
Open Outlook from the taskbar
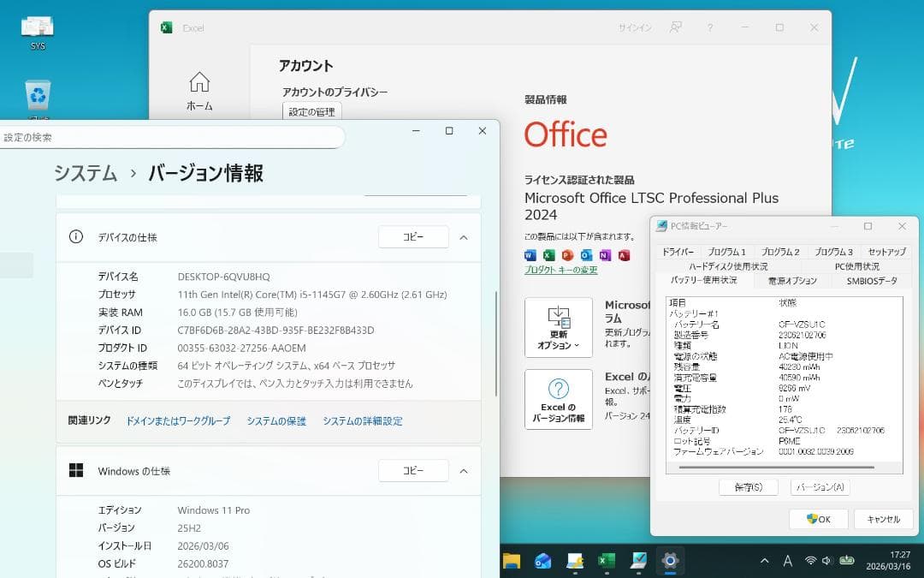[x=542, y=561]
